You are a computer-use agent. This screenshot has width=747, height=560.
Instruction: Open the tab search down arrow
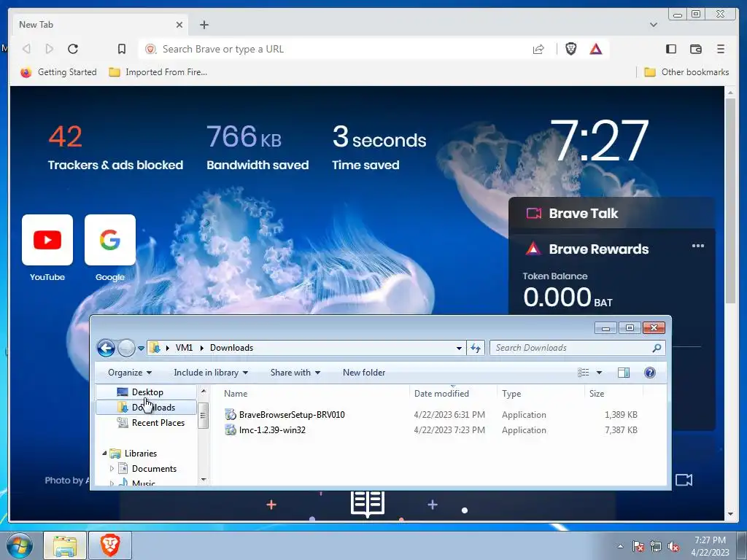(x=654, y=25)
